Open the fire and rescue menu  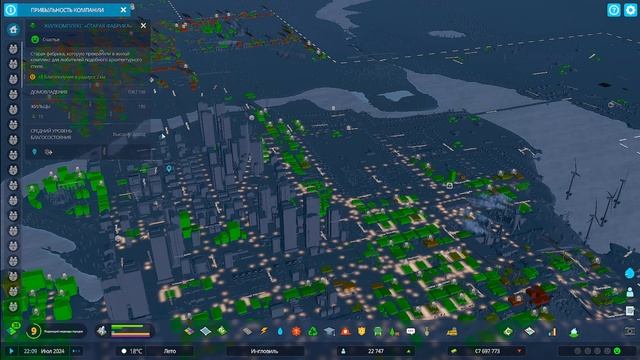click(345, 331)
